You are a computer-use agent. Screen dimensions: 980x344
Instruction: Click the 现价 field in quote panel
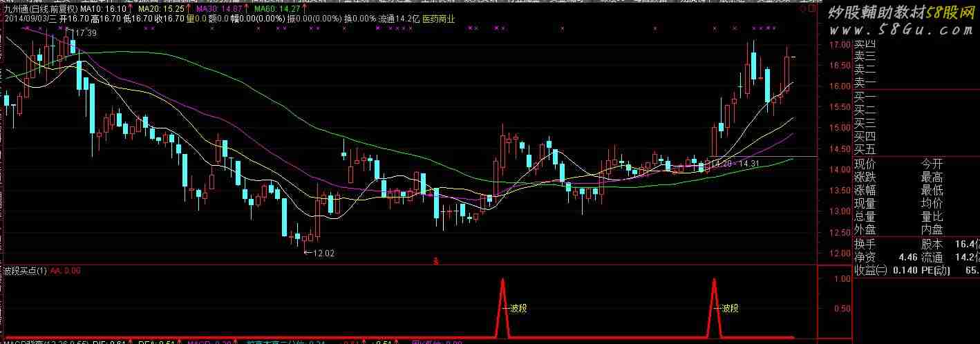click(865, 164)
